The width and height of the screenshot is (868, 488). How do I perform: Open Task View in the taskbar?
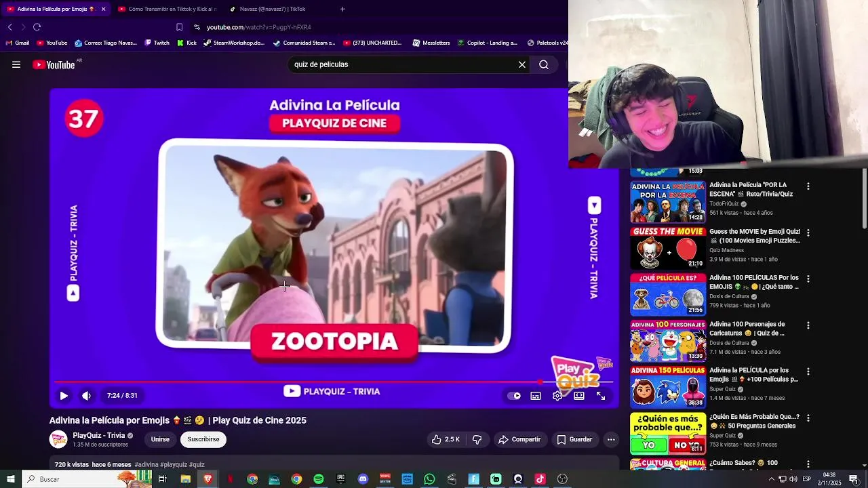click(x=163, y=479)
